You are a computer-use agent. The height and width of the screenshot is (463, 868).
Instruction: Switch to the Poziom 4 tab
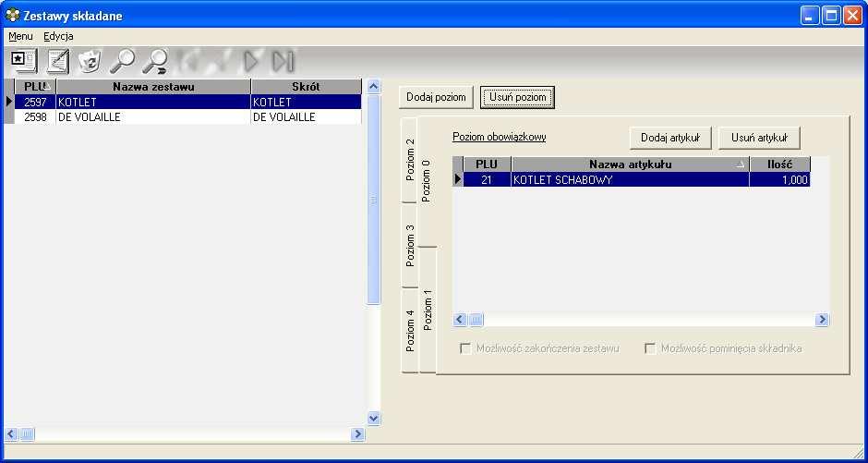click(410, 331)
